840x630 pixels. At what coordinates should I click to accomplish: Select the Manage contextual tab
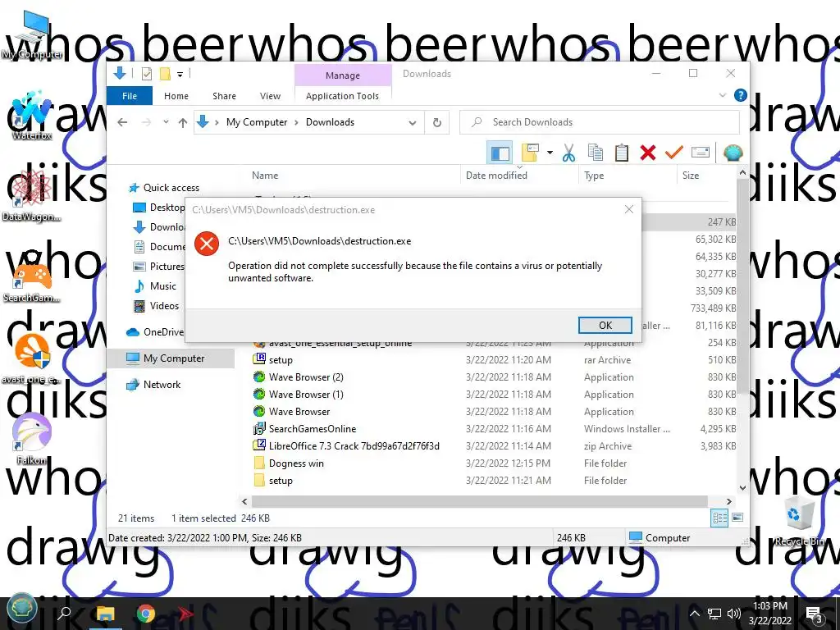pos(343,75)
